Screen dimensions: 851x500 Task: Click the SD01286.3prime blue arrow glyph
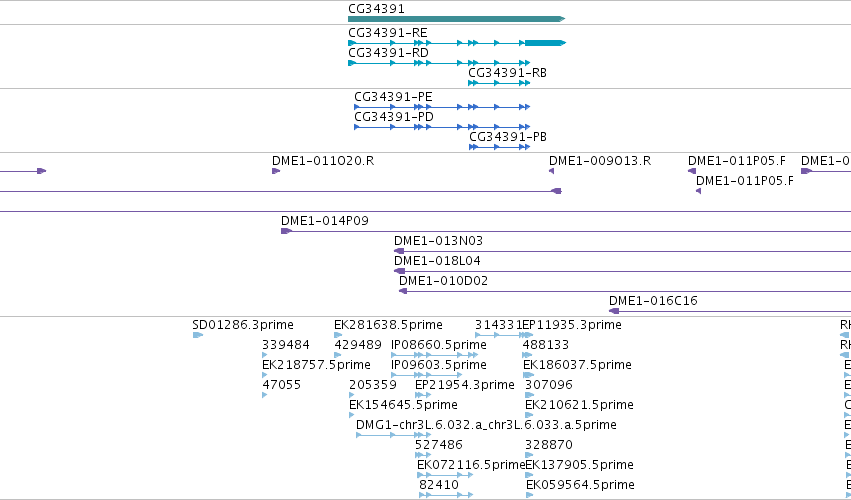tap(198, 335)
